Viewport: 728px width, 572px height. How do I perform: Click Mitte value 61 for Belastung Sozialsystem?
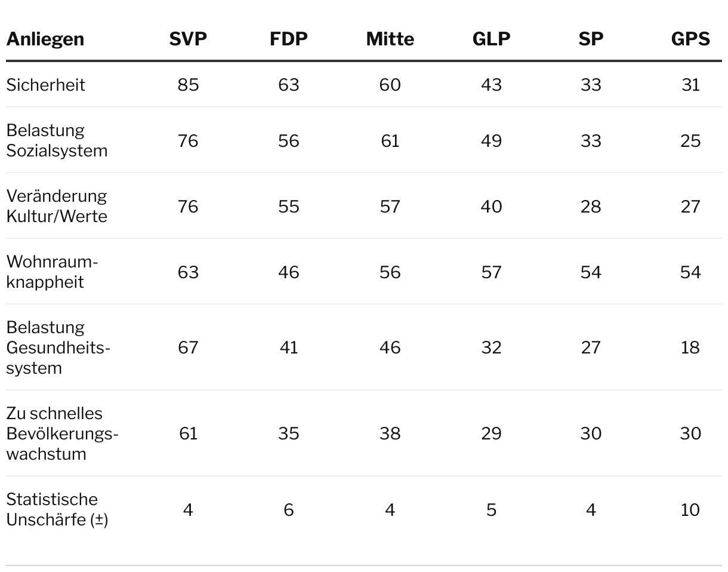pyautogui.click(x=390, y=141)
